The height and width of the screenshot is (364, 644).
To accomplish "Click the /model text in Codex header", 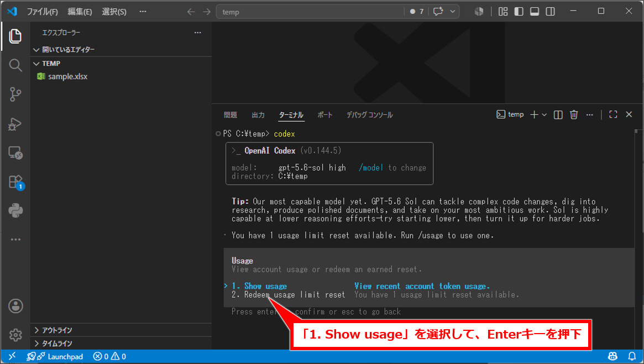I will [x=371, y=167].
